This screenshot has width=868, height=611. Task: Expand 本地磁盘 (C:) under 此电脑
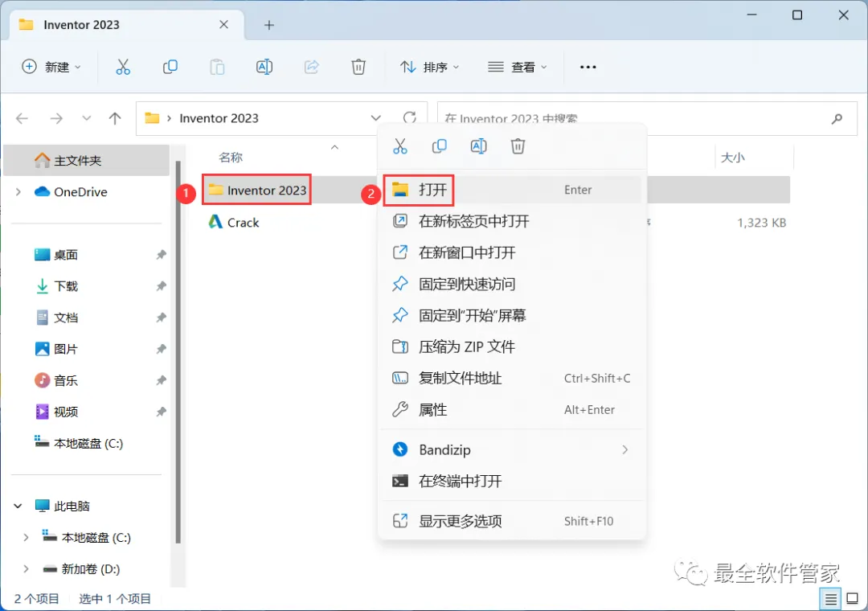coord(26,537)
